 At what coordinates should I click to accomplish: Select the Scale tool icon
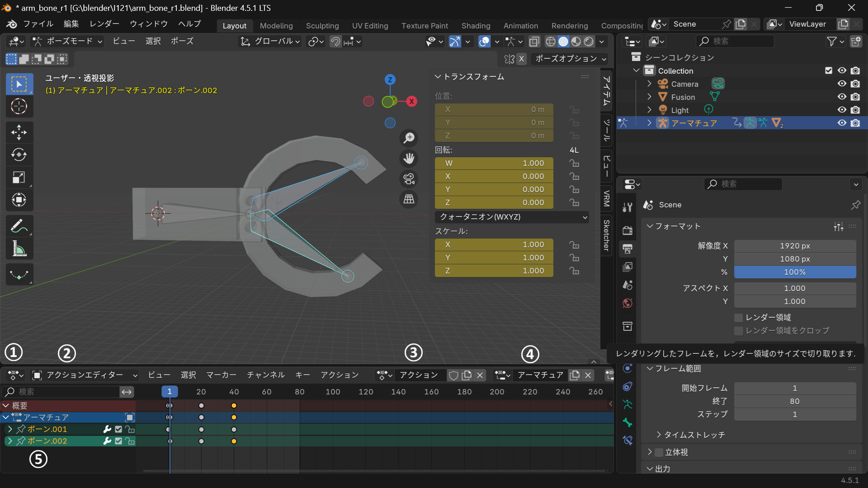pyautogui.click(x=19, y=177)
